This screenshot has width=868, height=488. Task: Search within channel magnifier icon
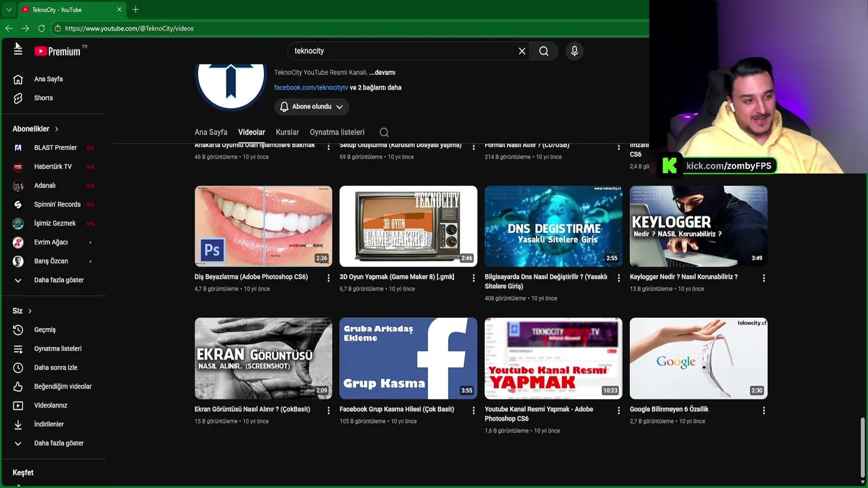(x=384, y=132)
